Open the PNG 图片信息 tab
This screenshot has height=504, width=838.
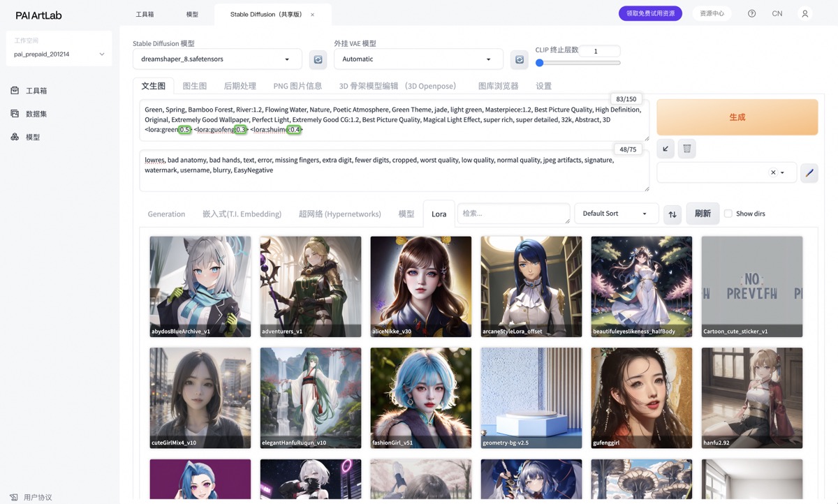pyautogui.click(x=297, y=86)
